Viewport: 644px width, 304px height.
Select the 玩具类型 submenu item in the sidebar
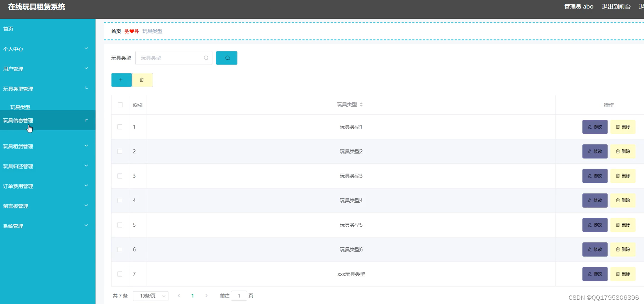tap(20, 107)
